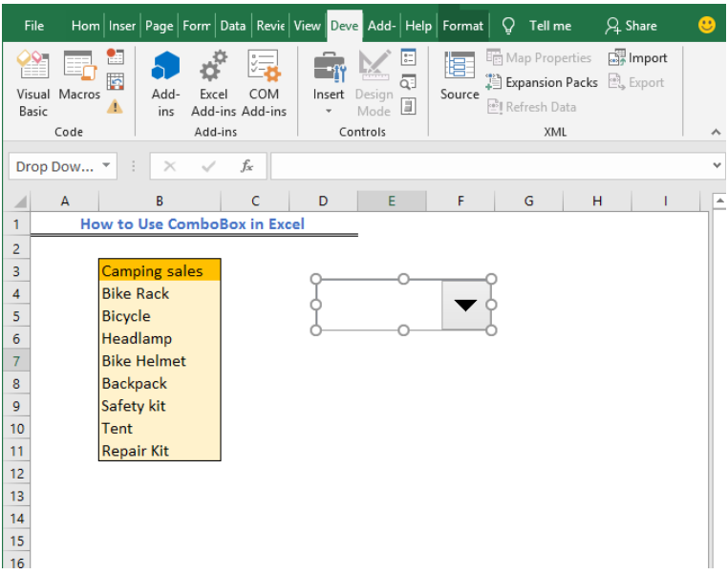Expand the Name Box dropdown

(106, 166)
